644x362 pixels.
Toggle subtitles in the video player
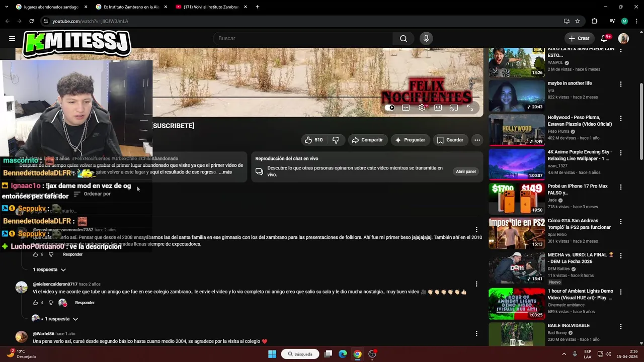pyautogui.click(x=406, y=108)
